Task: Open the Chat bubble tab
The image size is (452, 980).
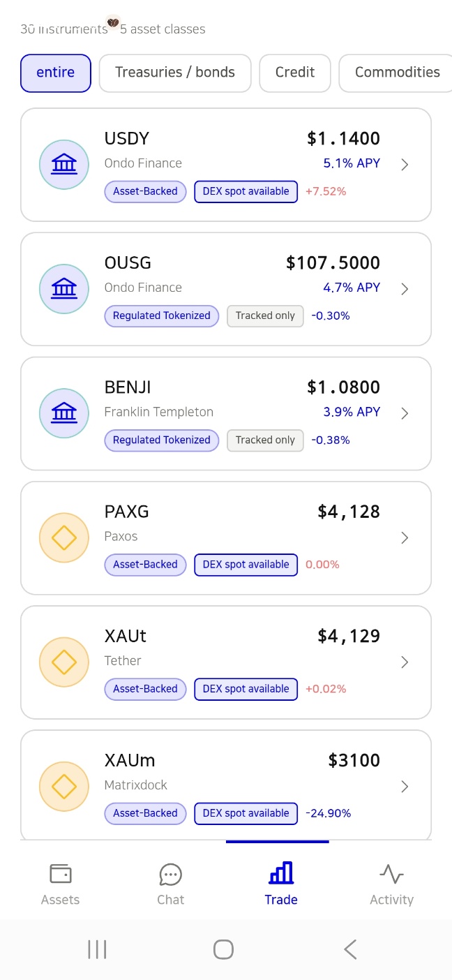Action: point(171,884)
